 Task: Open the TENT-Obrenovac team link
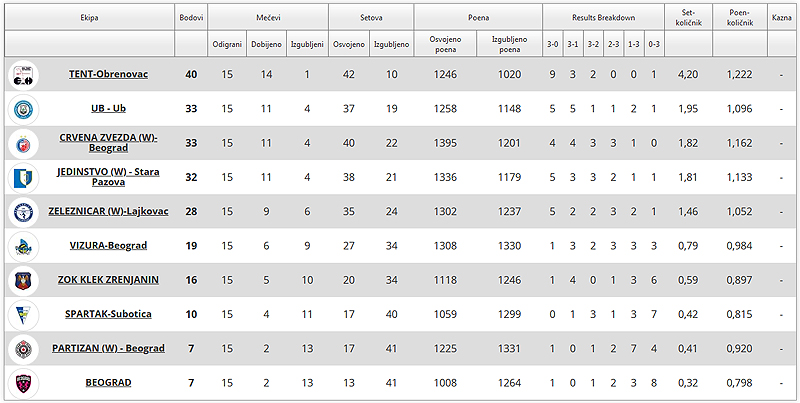[108, 74]
